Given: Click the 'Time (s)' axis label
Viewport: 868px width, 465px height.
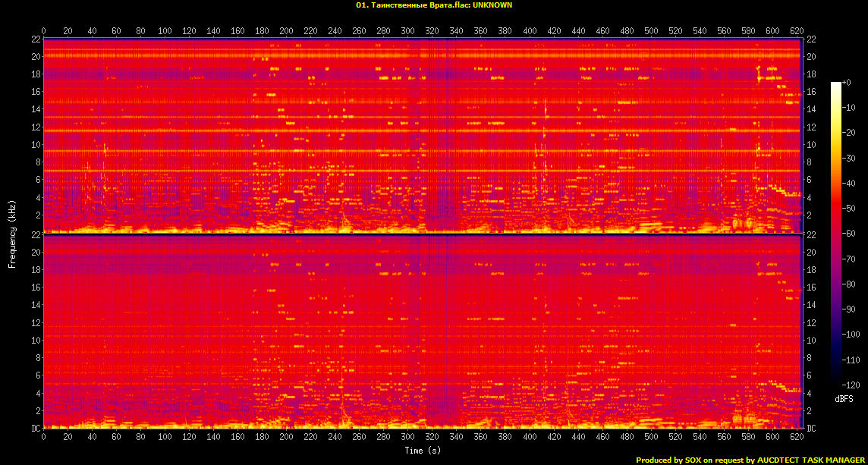Looking at the screenshot, I should pyautogui.click(x=423, y=450).
